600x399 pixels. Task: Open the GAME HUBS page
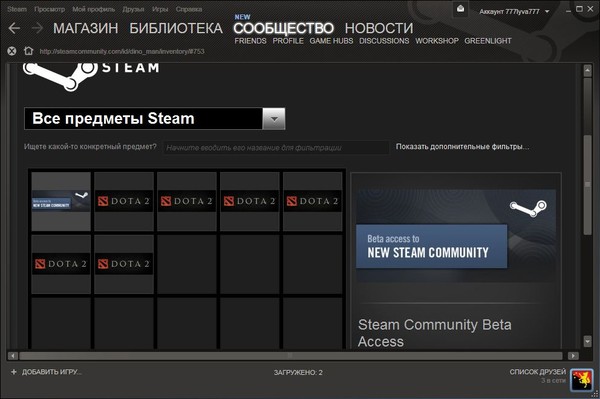point(331,41)
